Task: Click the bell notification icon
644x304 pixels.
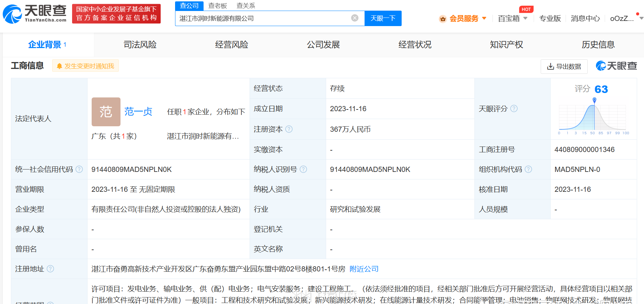Action: click(59, 66)
